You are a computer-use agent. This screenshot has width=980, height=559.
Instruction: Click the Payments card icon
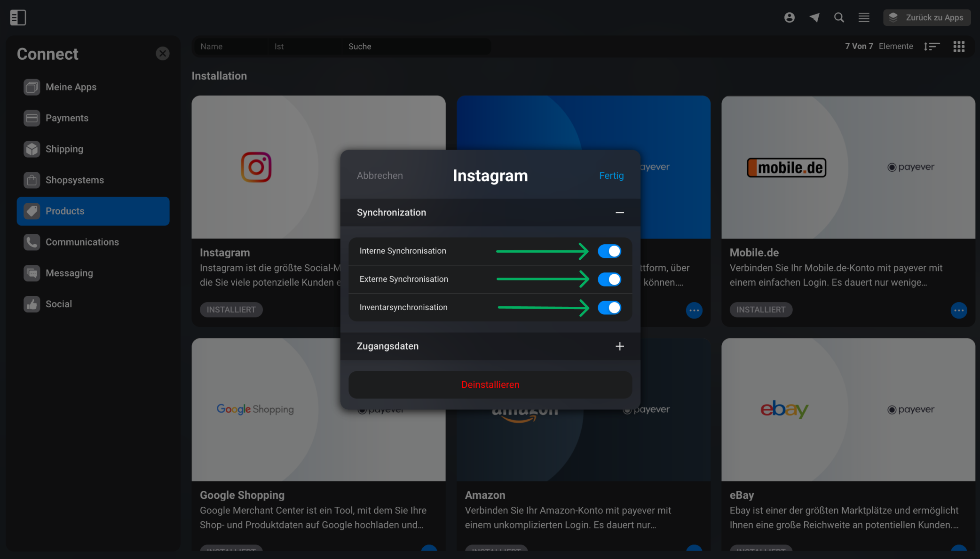(x=32, y=118)
